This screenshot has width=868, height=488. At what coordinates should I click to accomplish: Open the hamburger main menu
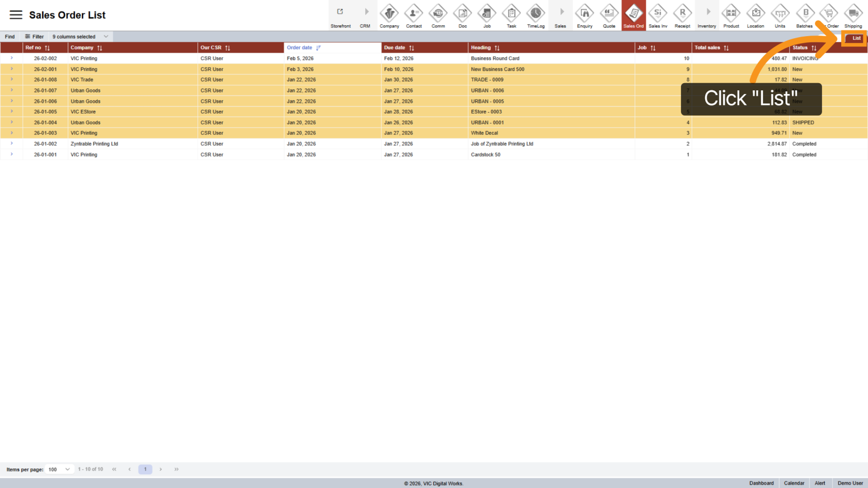click(x=16, y=15)
